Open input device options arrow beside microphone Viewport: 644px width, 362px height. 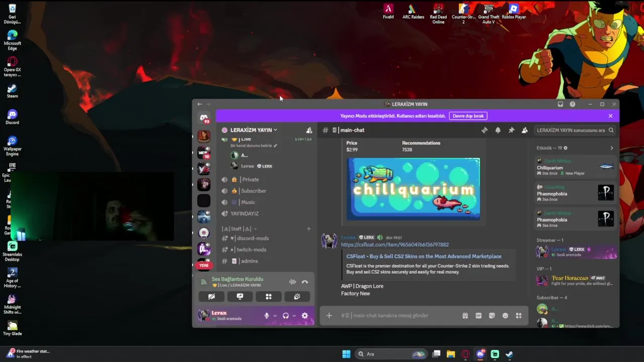275,316
